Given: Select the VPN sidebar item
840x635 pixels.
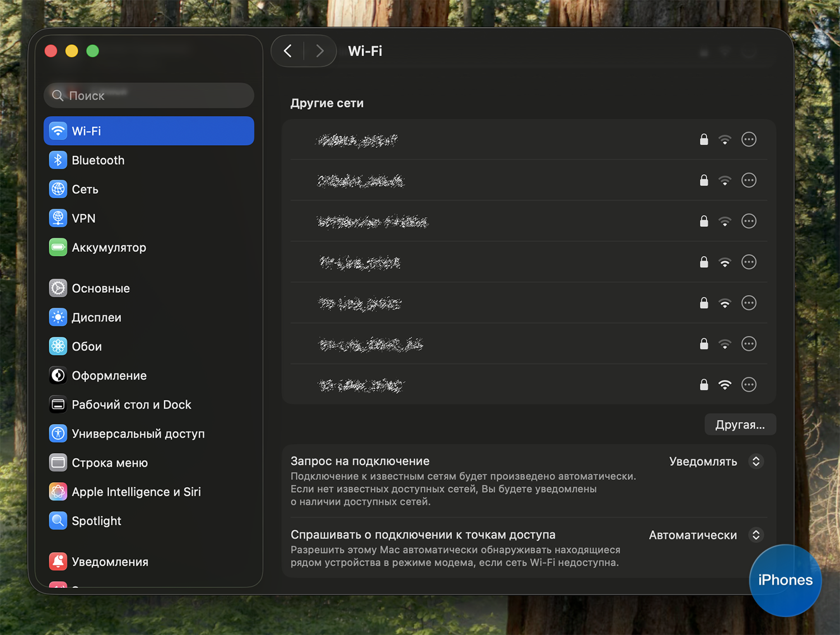Looking at the screenshot, I should [83, 218].
